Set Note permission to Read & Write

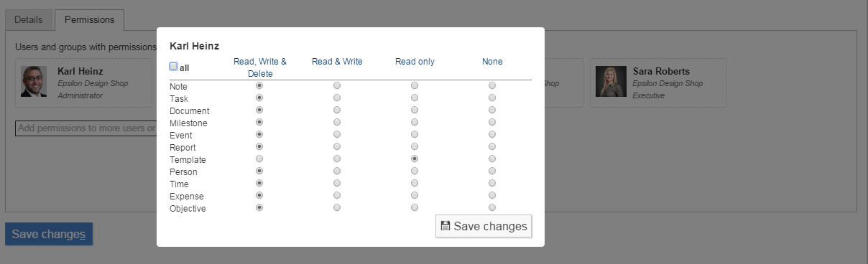337,85
